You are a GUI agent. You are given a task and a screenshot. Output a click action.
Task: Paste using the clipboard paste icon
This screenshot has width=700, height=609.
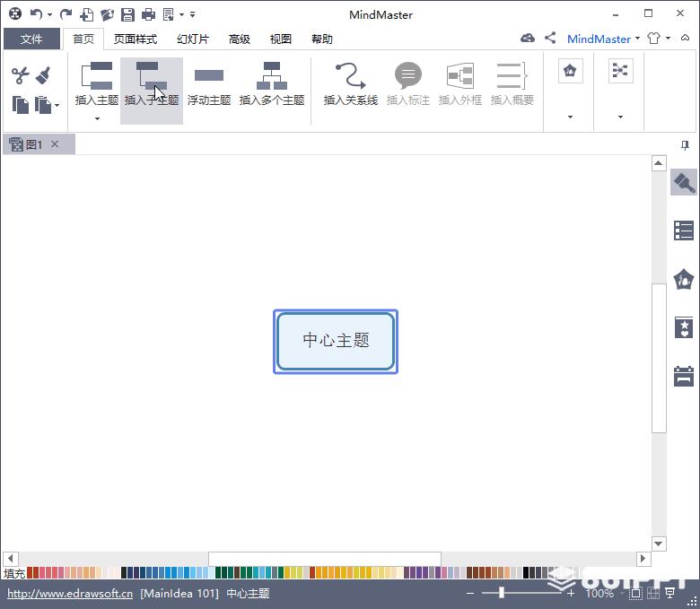(x=43, y=105)
